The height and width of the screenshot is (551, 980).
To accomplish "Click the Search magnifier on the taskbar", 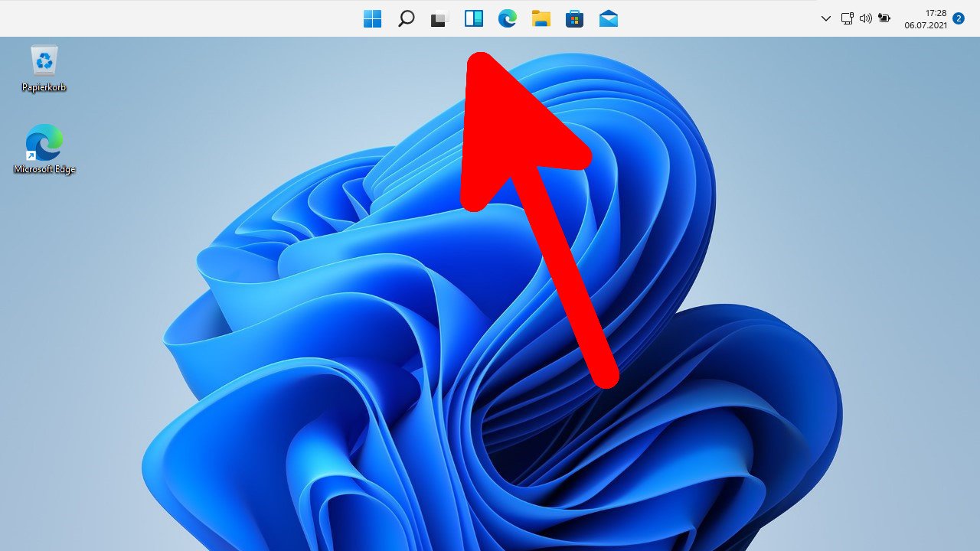I will point(407,18).
